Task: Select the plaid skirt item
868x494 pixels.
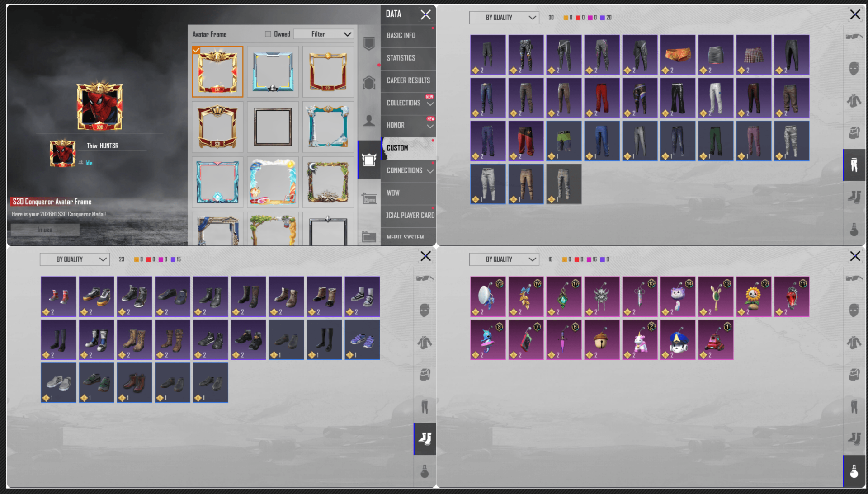Action: point(754,55)
